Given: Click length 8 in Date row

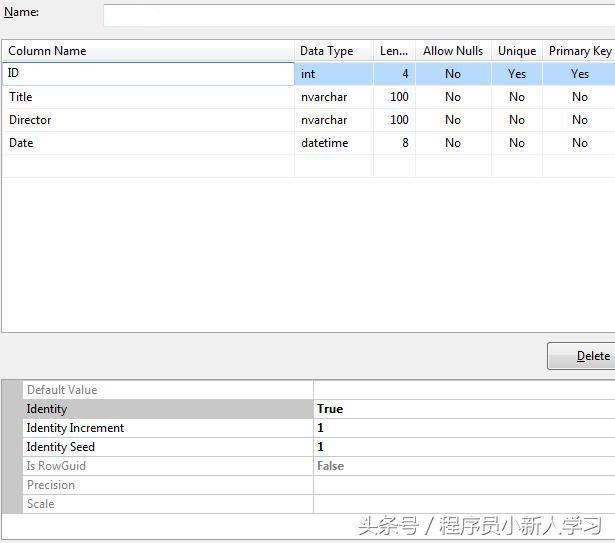Looking at the screenshot, I should pos(394,143).
